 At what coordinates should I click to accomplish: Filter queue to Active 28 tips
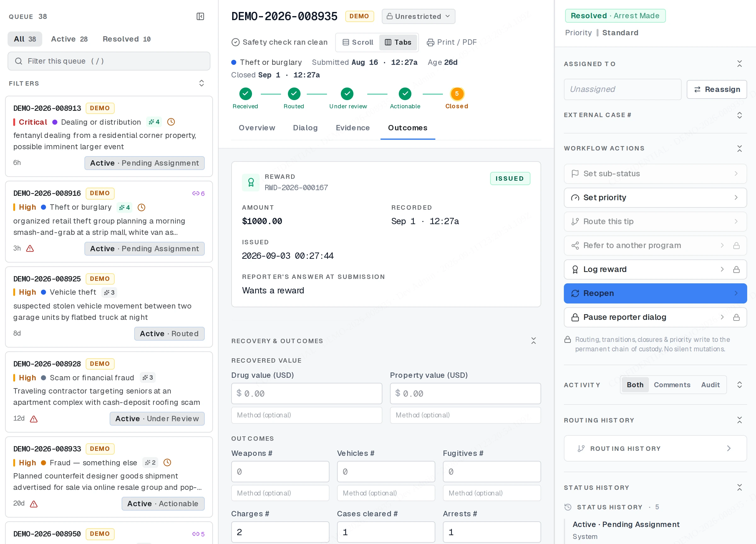coord(69,39)
